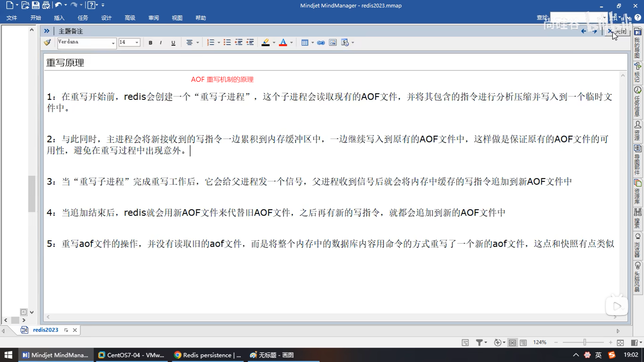Click the 关闭 notes panel button
Viewport: 644px width, 362px height.
pyautogui.click(x=617, y=31)
